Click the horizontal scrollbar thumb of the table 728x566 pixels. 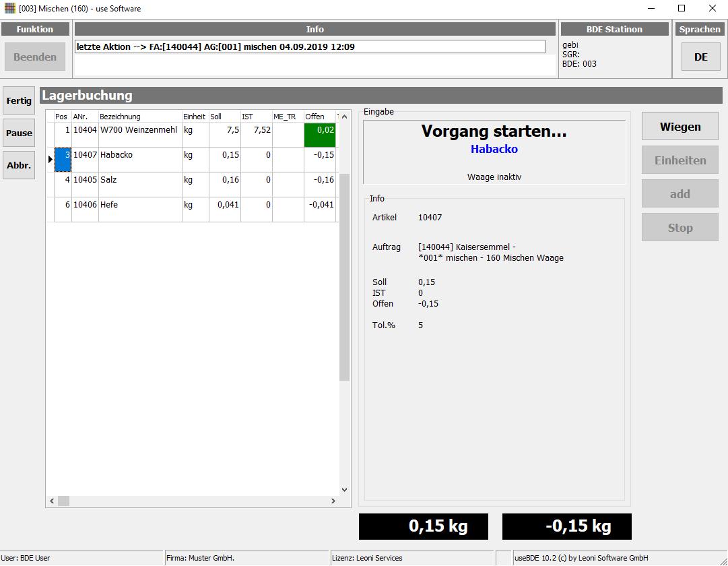coord(63,501)
